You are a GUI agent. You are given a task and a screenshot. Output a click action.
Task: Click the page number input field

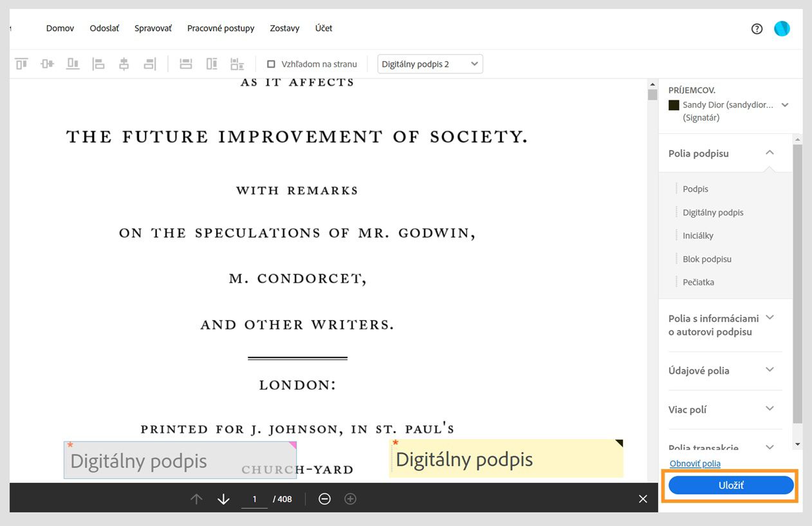coord(255,499)
